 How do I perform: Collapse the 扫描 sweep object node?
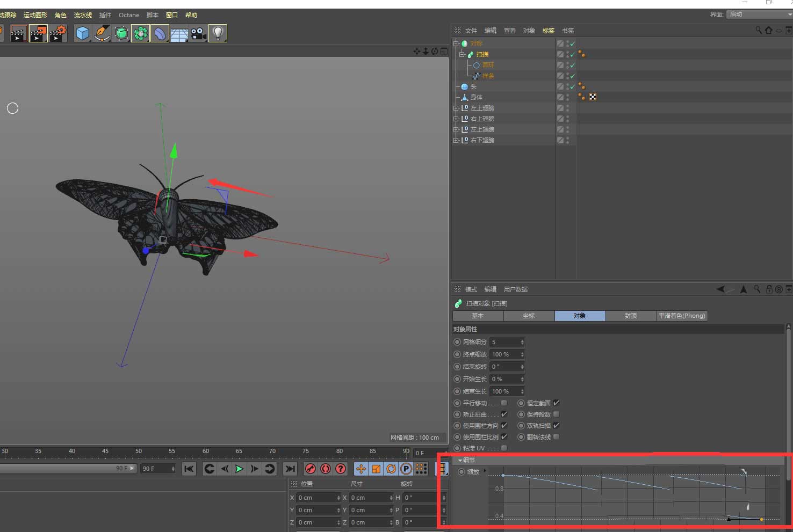[462, 54]
